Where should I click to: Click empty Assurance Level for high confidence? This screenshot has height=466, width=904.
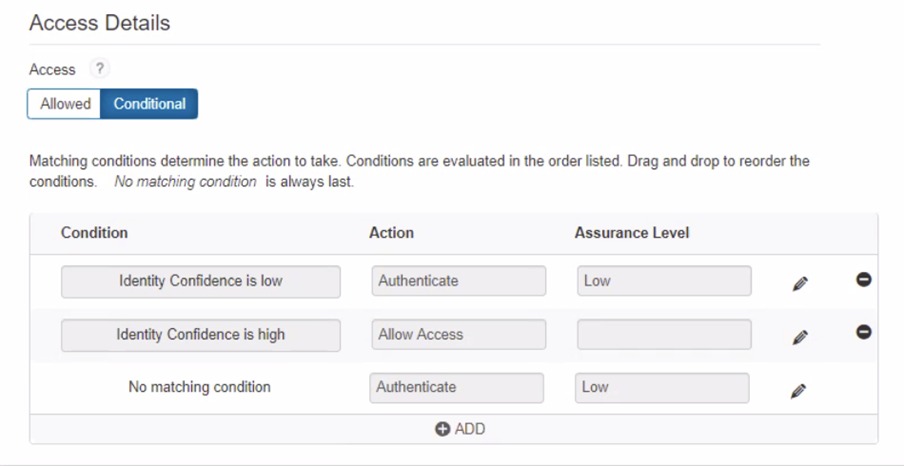663,335
